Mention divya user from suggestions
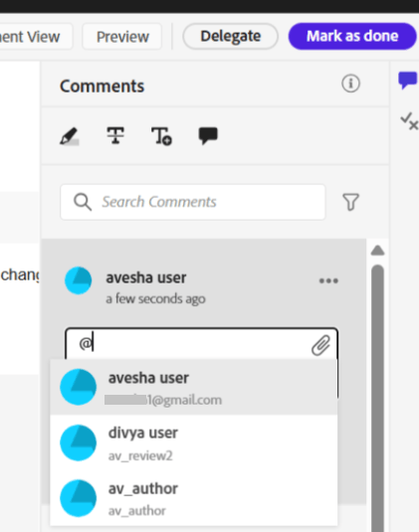 [193, 443]
